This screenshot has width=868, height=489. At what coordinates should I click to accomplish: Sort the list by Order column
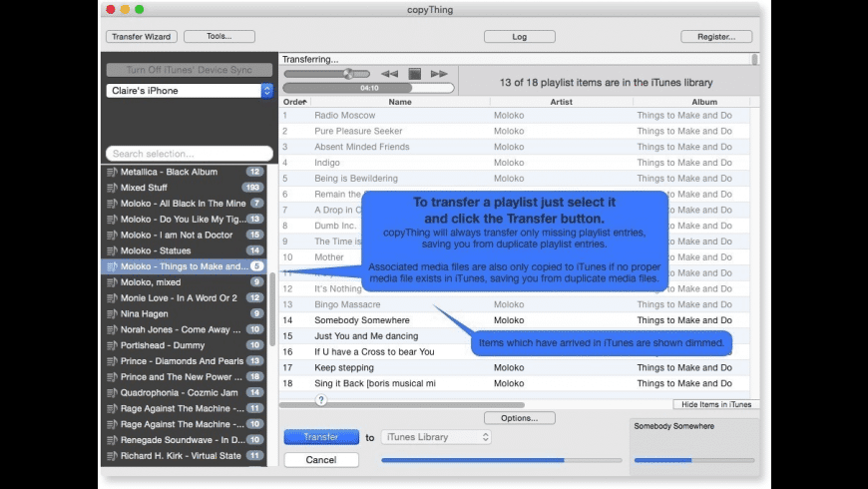[294, 102]
